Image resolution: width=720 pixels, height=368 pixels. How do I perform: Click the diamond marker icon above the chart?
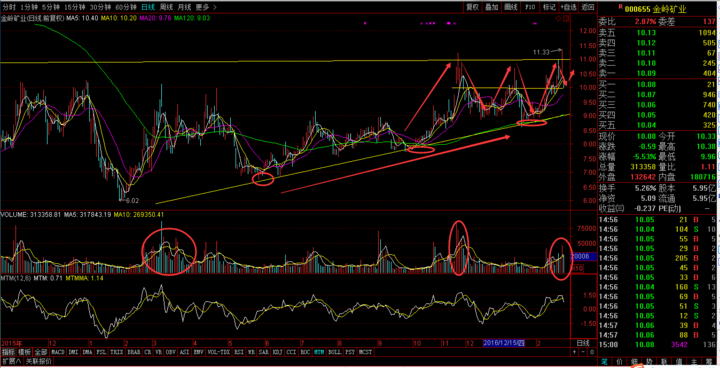pos(558,19)
